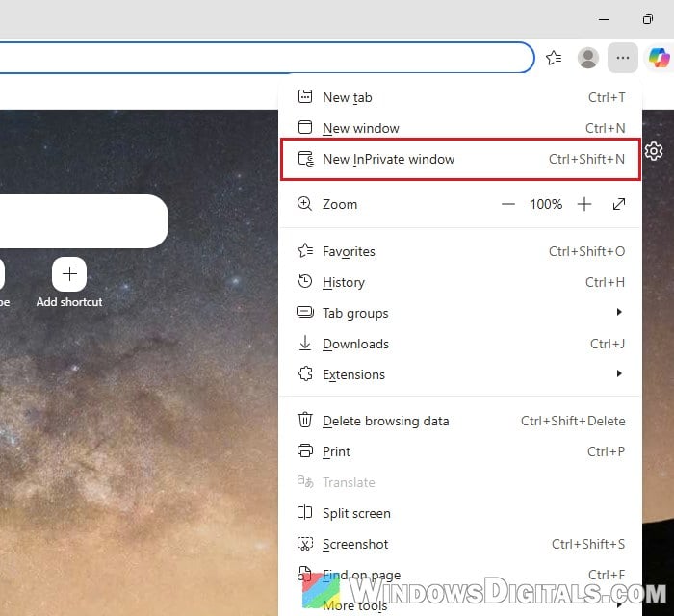The image size is (674, 616).
Task: Open Downloads from the menu
Action: tap(460, 344)
